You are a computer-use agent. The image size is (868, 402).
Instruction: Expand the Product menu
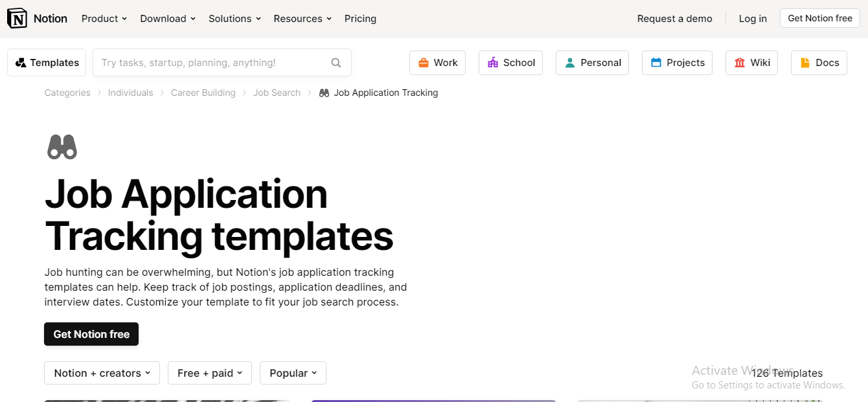[x=104, y=18]
